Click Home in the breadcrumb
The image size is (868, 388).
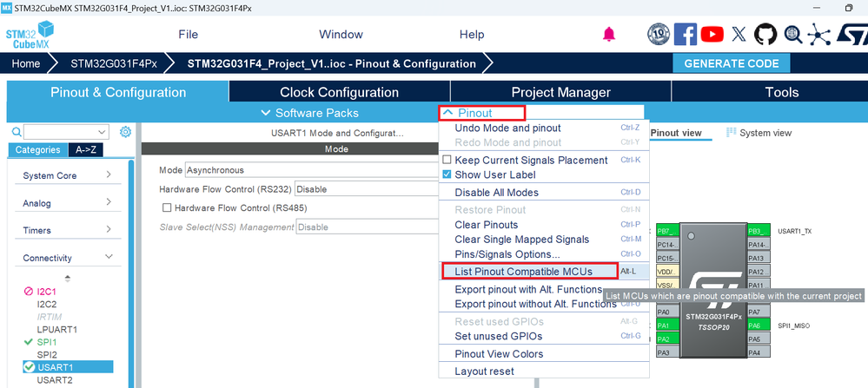(26, 63)
